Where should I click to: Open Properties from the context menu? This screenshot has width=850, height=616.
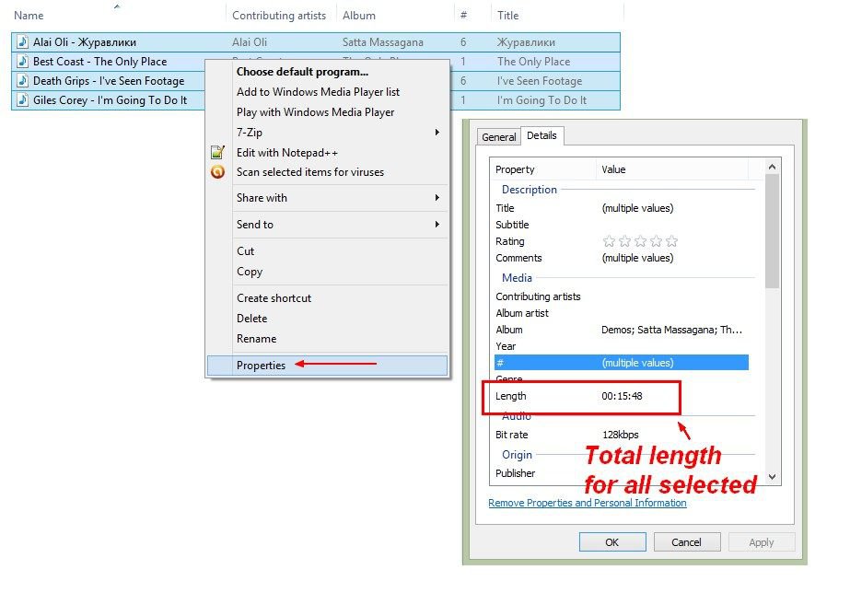tap(262, 366)
